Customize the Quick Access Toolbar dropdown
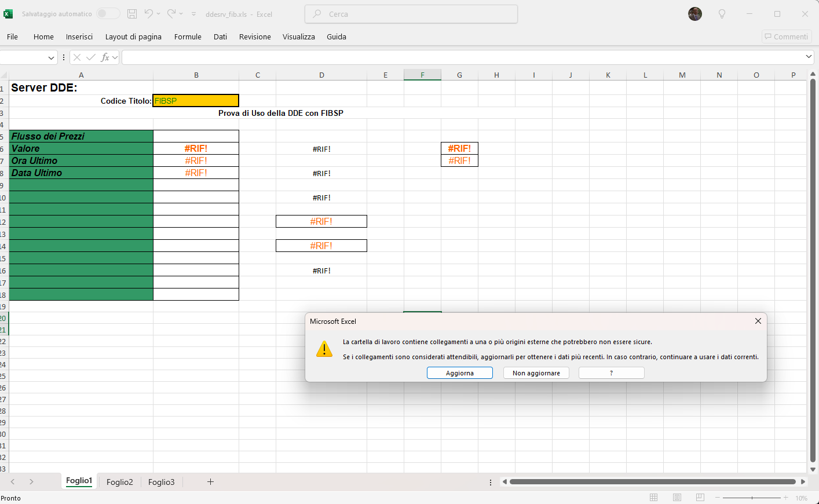819x504 pixels. pyautogui.click(x=193, y=14)
